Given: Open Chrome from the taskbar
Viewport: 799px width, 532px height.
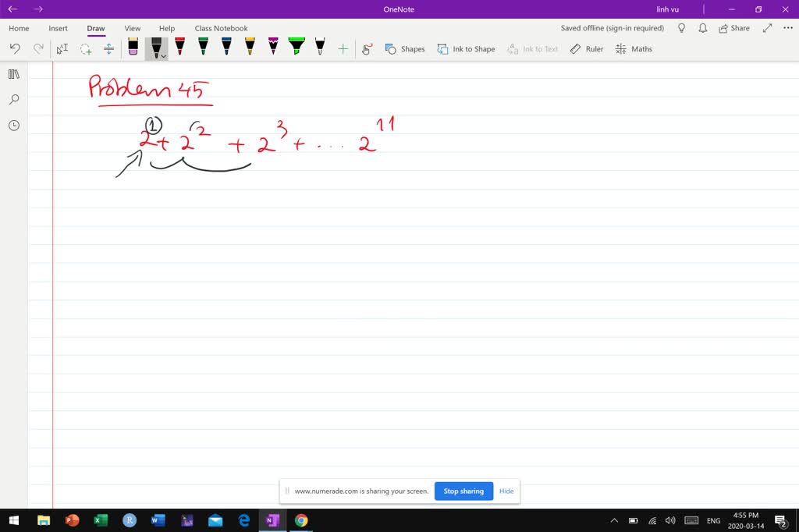Looking at the screenshot, I should tap(300, 520).
